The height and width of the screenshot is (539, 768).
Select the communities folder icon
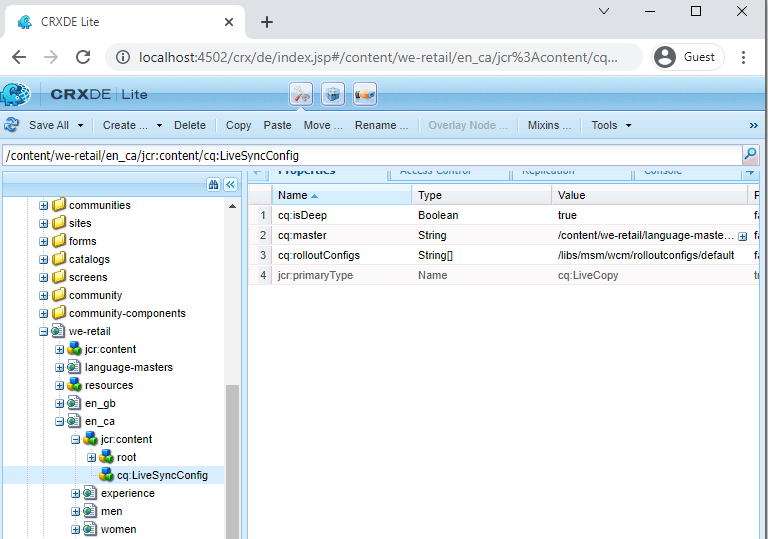click(x=59, y=204)
